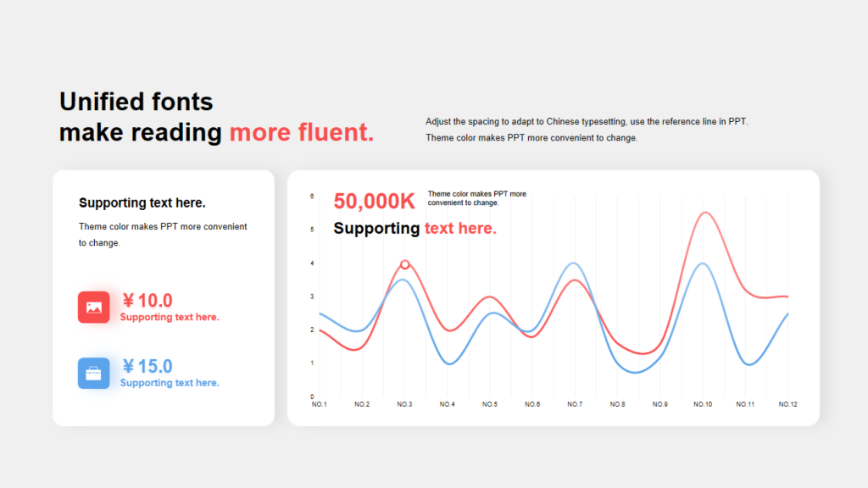Select the NO.1 x-axis label
Image resolution: width=868 pixels, height=488 pixels.
[x=320, y=405]
